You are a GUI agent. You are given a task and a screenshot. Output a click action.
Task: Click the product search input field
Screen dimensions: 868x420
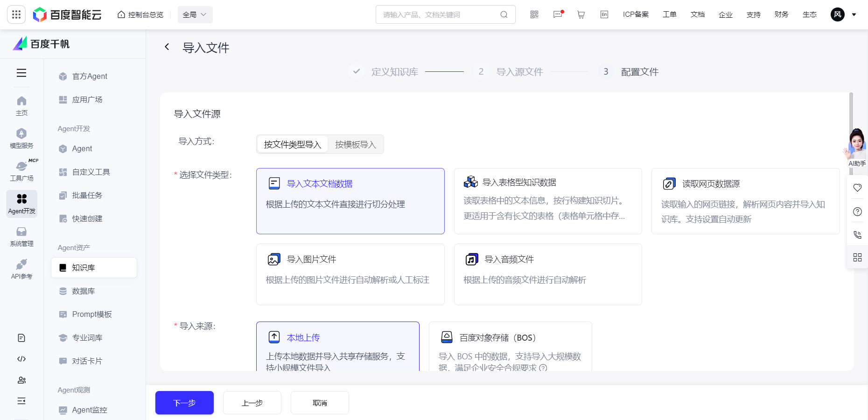coord(439,14)
